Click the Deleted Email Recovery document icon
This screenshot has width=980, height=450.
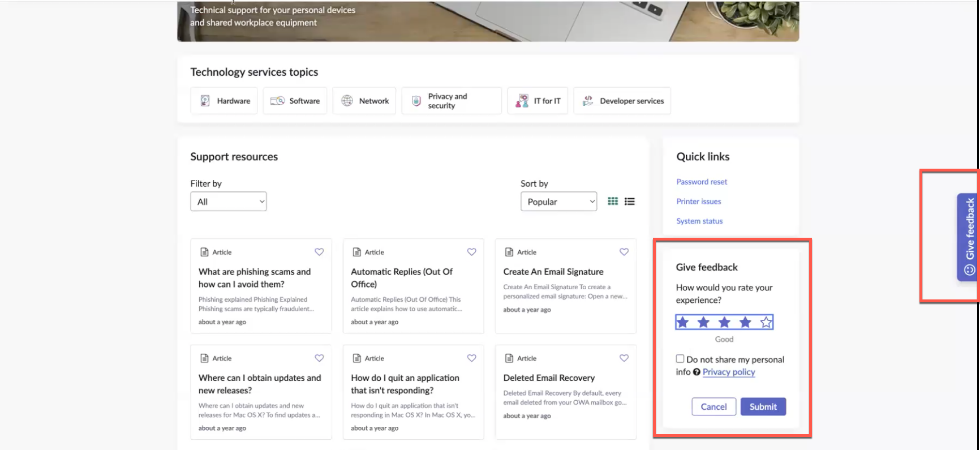509,358
